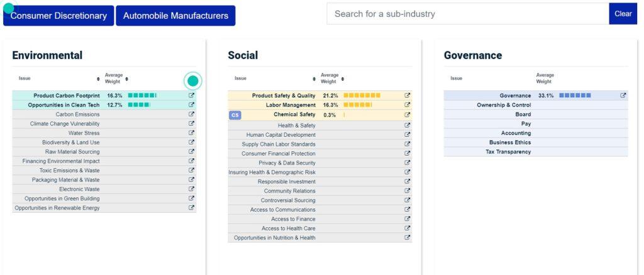Screen dimensions: 644x275
Task: Sort Social table by Average Weight
Action: [x=342, y=79]
